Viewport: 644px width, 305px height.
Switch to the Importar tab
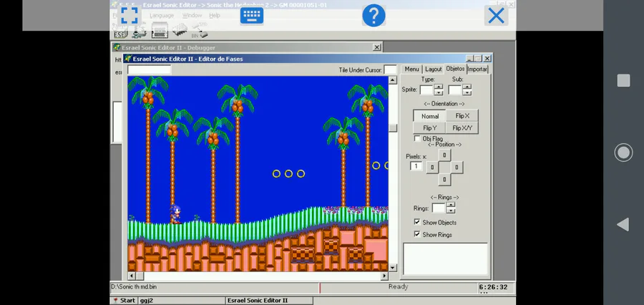pyautogui.click(x=477, y=69)
